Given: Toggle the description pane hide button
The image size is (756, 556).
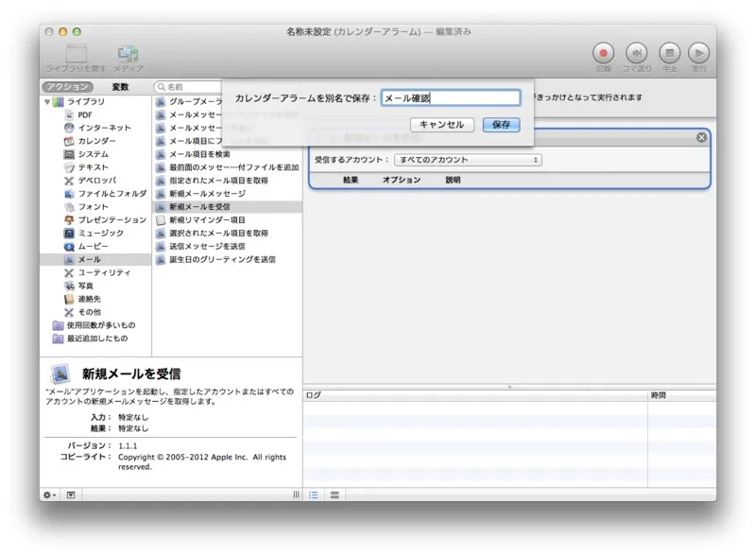Looking at the screenshot, I should (71, 495).
